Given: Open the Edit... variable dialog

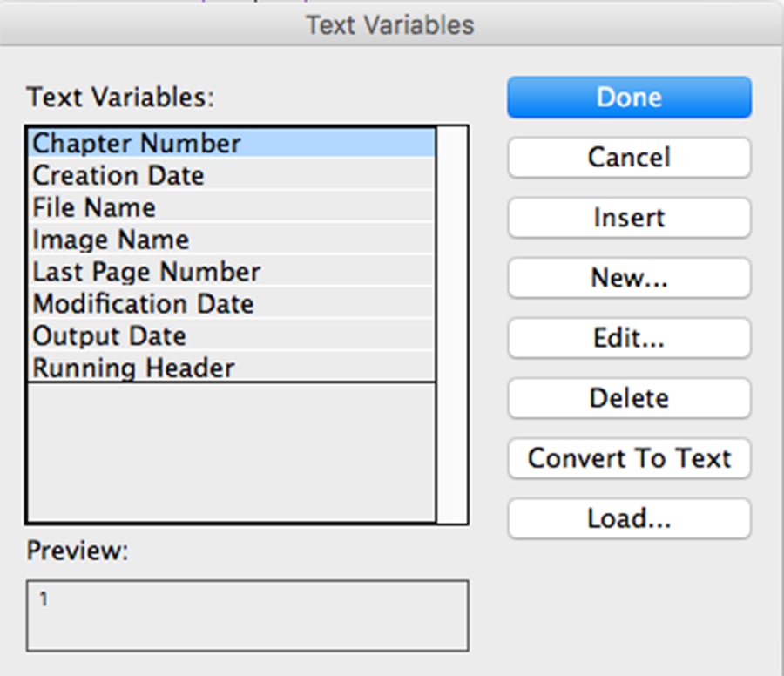Looking at the screenshot, I should click(x=628, y=337).
